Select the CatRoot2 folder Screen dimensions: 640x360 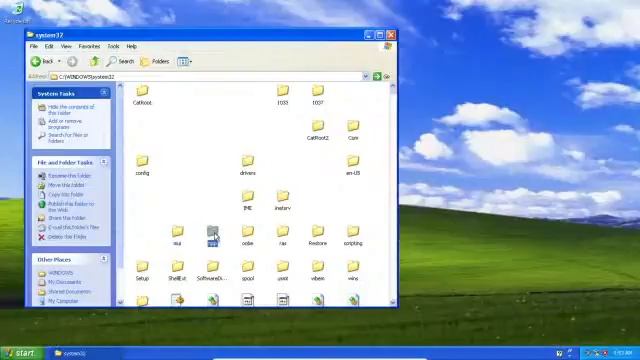[318, 130]
